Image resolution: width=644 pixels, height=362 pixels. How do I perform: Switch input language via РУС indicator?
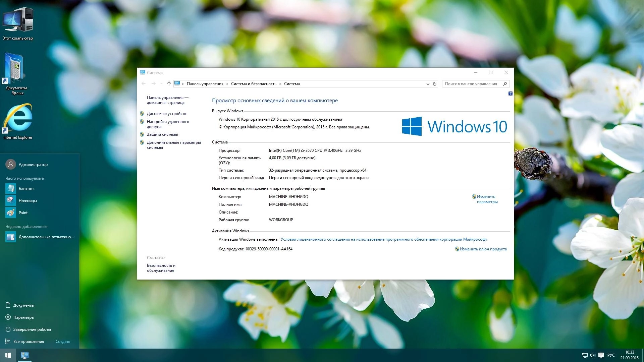[611, 355]
